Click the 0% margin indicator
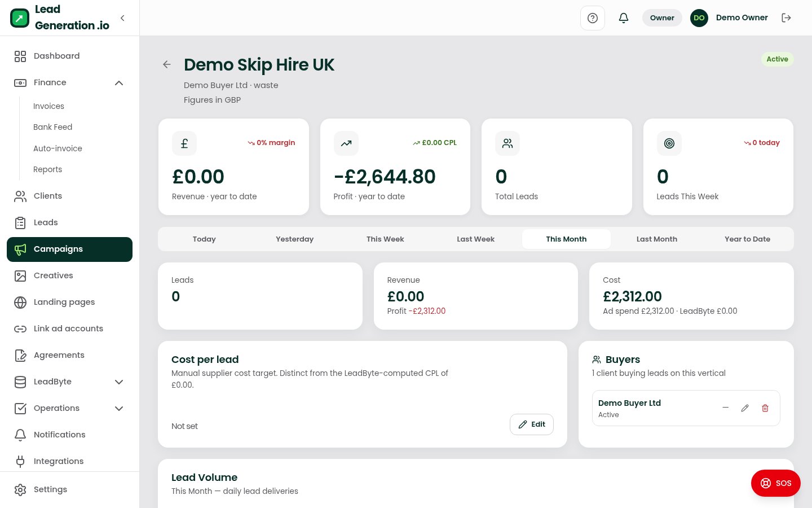 (x=271, y=143)
